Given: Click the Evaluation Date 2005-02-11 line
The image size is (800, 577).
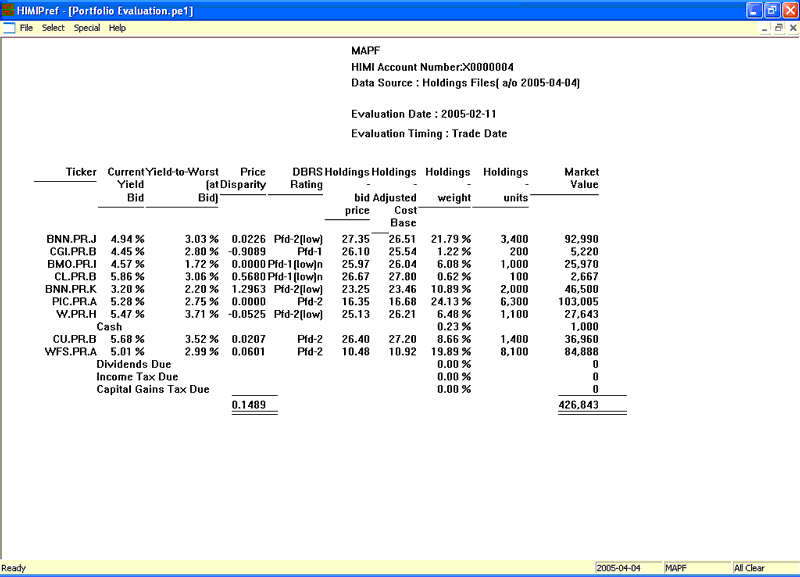Looking at the screenshot, I should click(x=423, y=114).
